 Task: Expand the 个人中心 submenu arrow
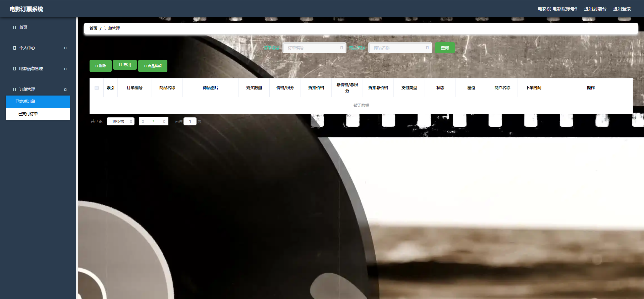pyautogui.click(x=65, y=48)
